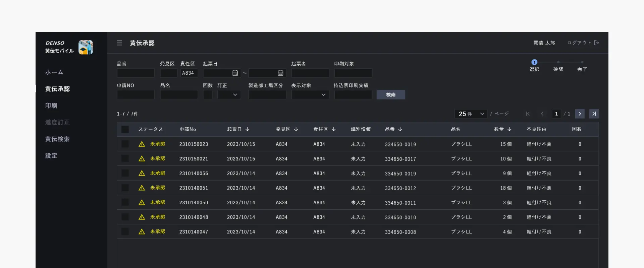The image size is (644, 268).
Task: Open the end date calendar picker for 起票日
Action: [x=280, y=73]
